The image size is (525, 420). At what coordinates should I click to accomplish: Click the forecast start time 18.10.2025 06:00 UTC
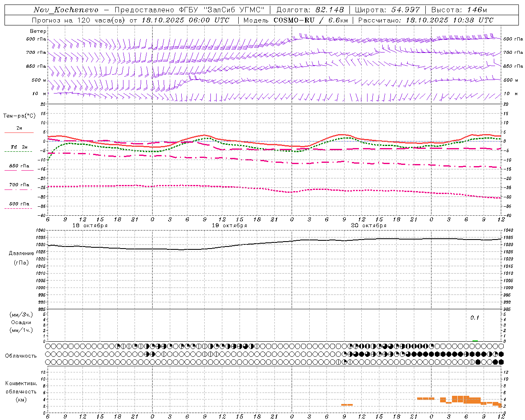[186, 20]
